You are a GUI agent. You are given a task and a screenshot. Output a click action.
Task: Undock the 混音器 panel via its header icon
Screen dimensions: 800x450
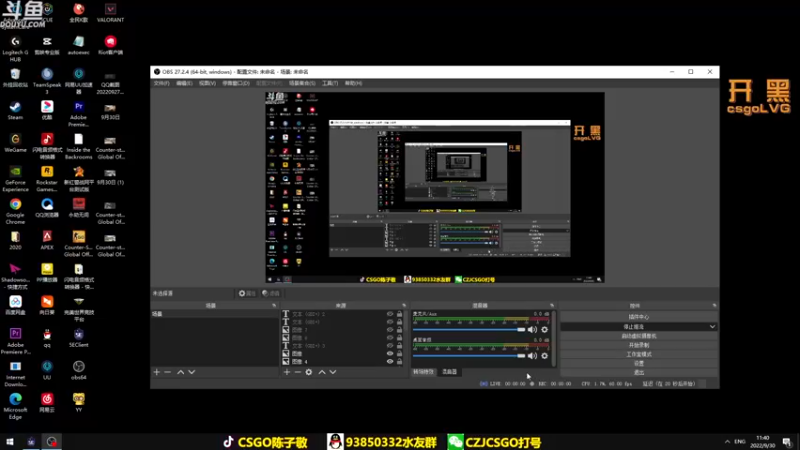click(x=552, y=306)
